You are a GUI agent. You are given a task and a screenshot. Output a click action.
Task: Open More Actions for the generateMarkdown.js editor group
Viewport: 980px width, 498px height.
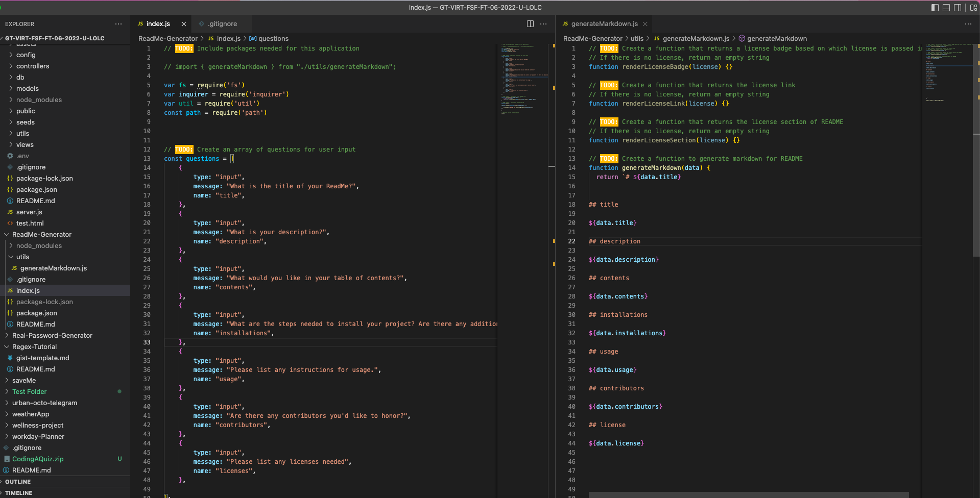pos(968,23)
